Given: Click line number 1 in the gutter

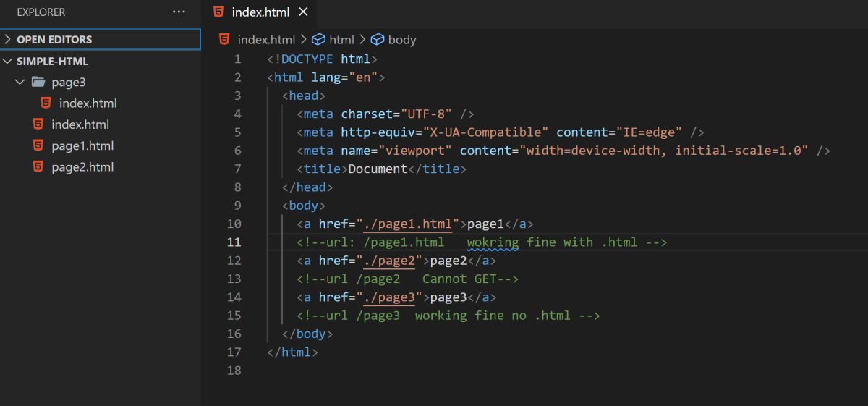Looking at the screenshot, I should pyautogui.click(x=237, y=59).
